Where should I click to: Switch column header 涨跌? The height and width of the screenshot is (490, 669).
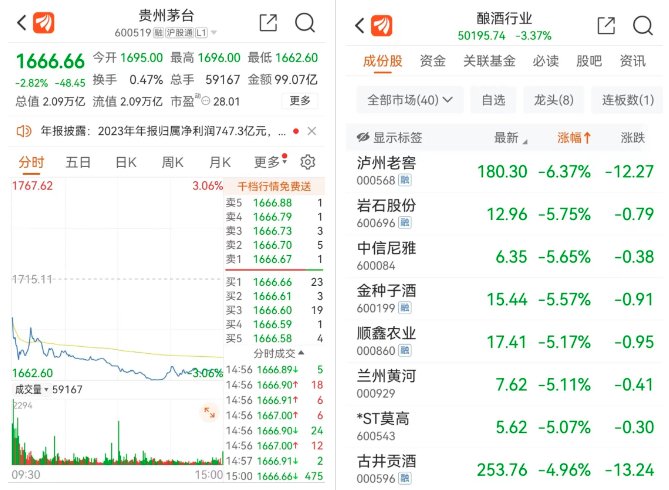pyautogui.click(x=632, y=137)
